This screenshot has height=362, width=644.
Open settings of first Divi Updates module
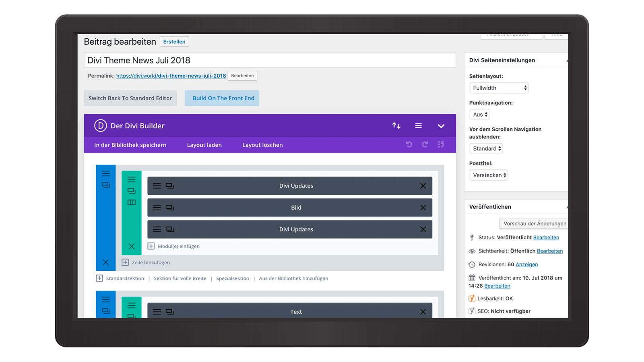pyautogui.click(x=157, y=186)
